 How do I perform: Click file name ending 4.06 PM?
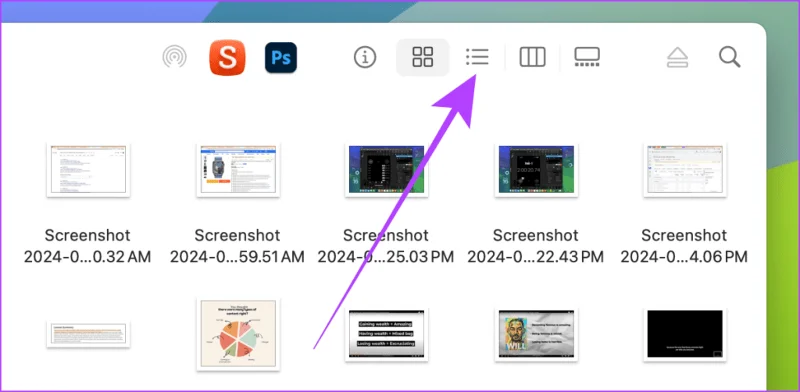click(685, 246)
